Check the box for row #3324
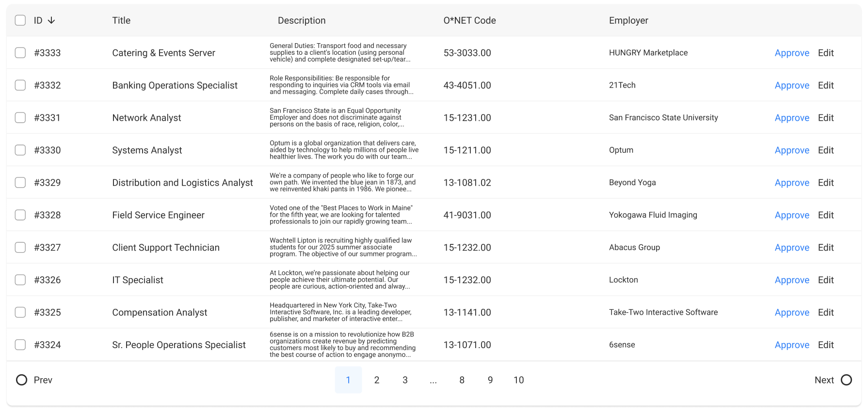The width and height of the screenshot is (868, 415). coord(20,345)
